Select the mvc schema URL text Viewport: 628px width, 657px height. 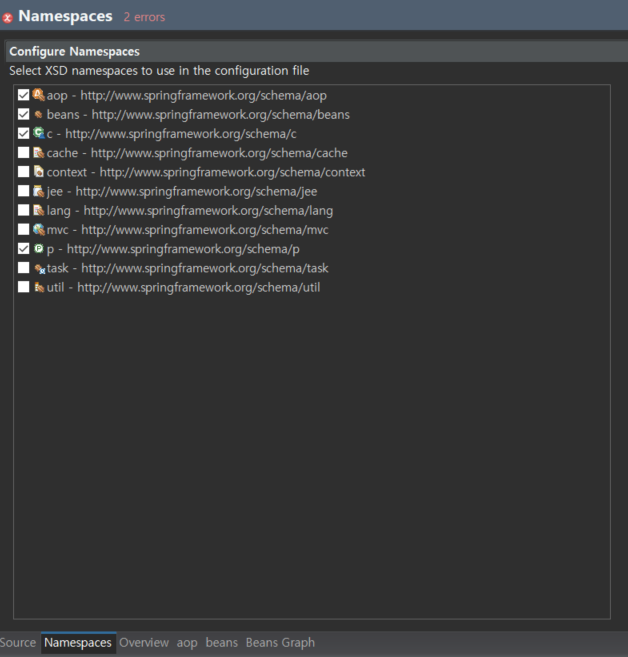pos(204,230)
